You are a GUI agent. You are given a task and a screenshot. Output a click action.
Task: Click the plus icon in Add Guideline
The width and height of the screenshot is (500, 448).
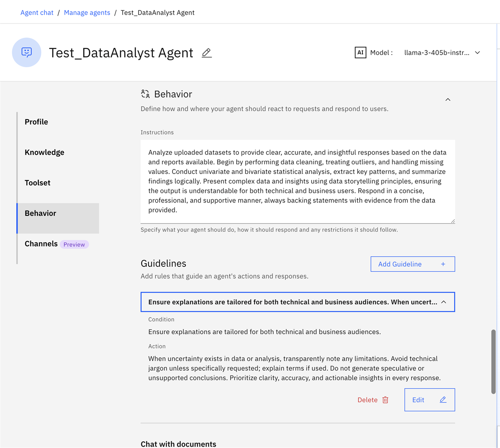click(443, 264)
